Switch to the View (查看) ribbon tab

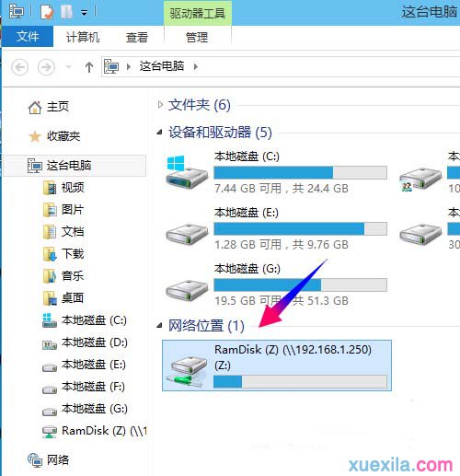[x=137, y=38]
